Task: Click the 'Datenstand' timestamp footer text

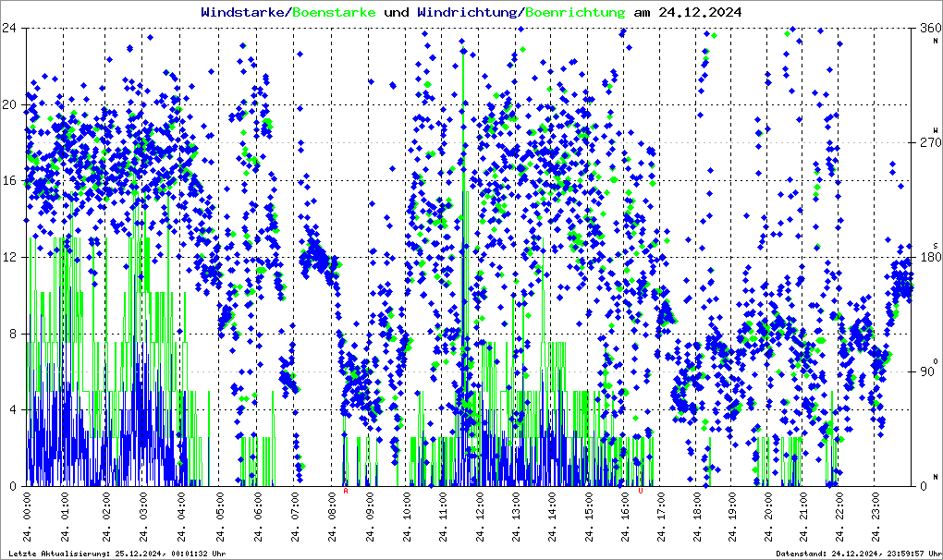Action: tap(857, 553)
